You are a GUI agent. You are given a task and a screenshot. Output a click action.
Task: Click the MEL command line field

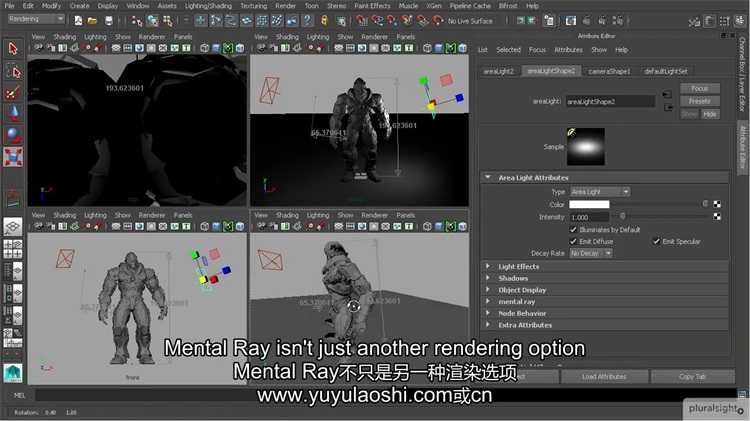386,395
